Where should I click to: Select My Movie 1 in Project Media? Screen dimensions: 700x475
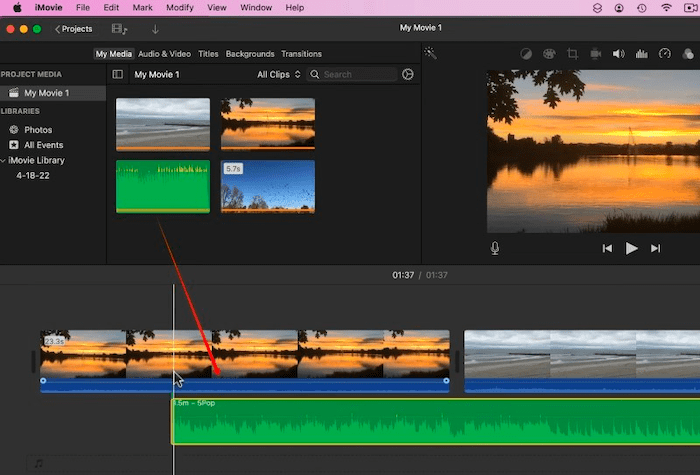53,93
